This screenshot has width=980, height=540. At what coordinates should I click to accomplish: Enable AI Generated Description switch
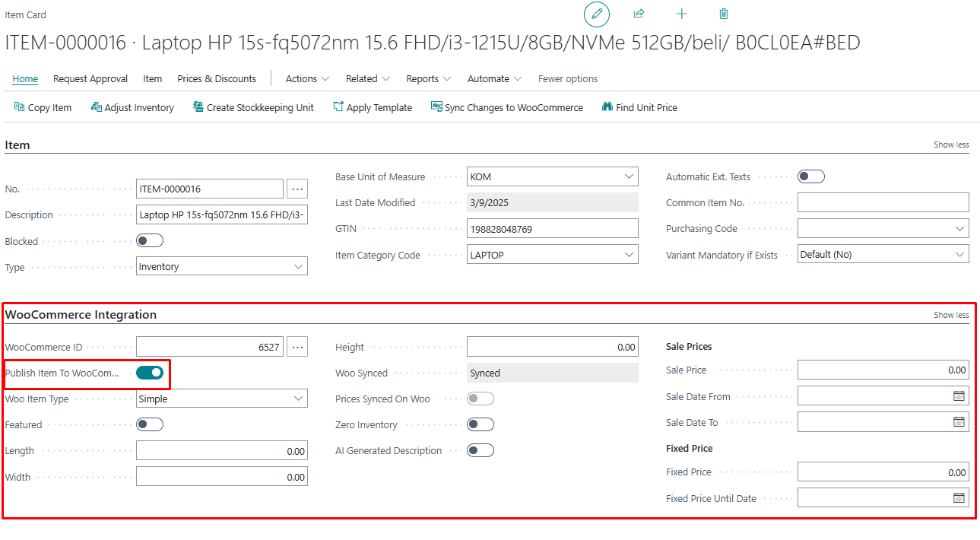click(480, 450)
